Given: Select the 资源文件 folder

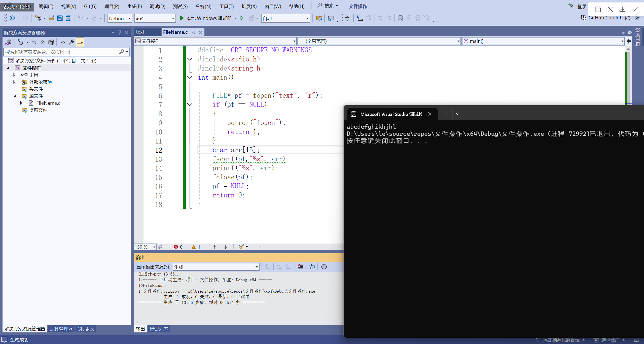Looking at the screenshot, I should 38,110.
